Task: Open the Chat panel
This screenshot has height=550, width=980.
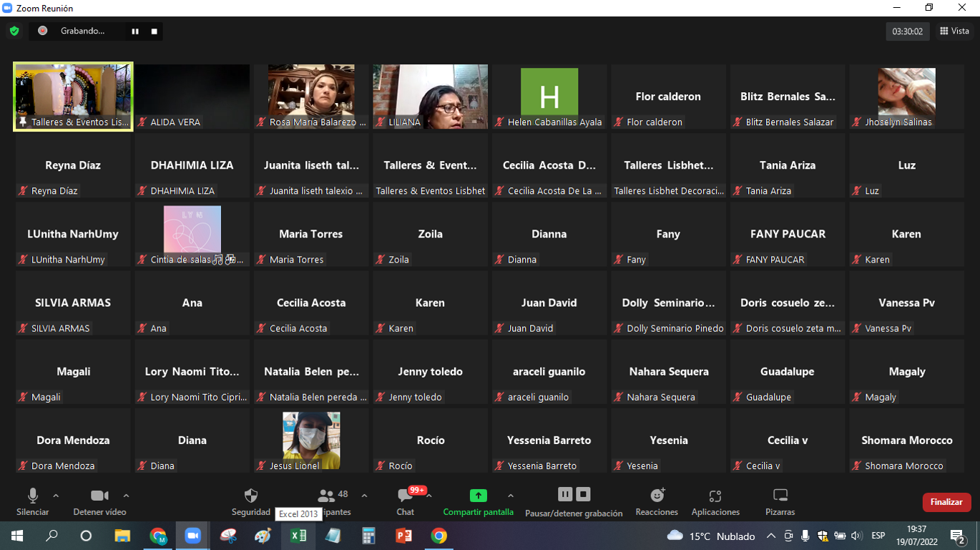Action: [x=405, y=496]
